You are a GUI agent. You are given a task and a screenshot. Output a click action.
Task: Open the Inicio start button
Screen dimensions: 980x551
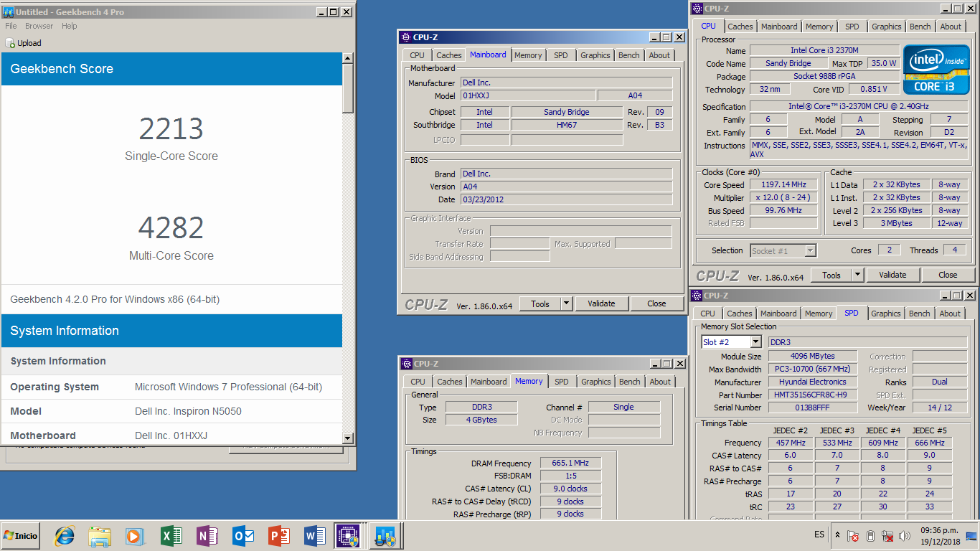[x=21, y=536]
